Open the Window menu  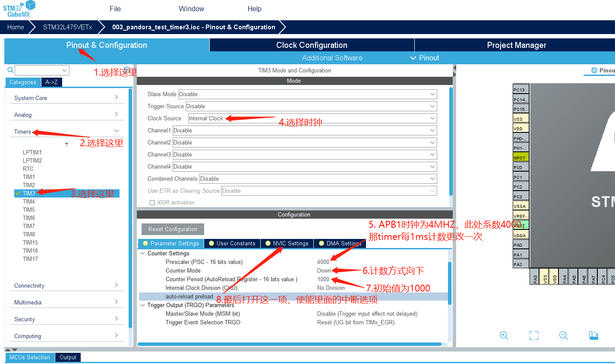(191, 9)
